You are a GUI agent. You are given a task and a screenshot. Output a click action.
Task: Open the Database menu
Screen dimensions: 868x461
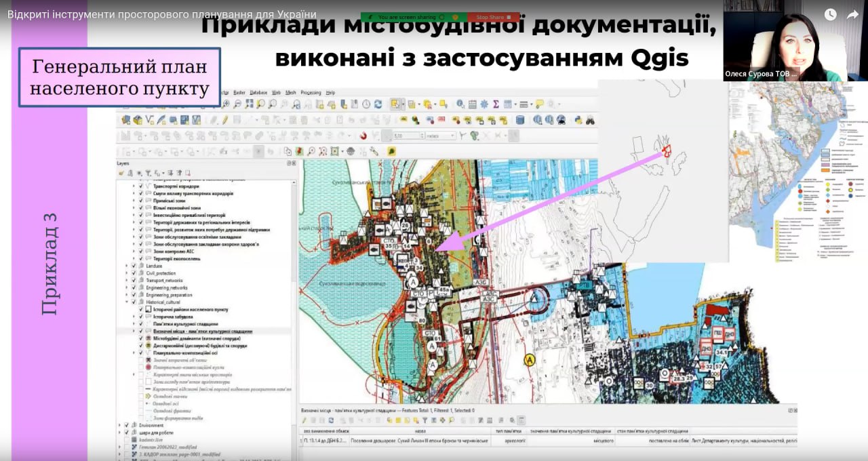[258, 92]
